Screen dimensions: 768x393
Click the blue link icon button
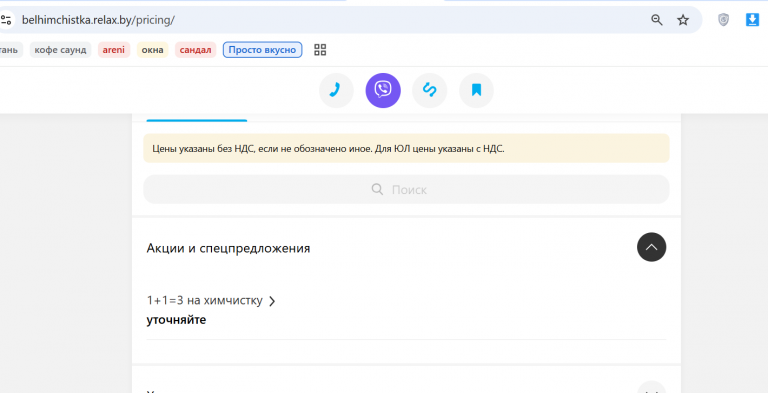coord(430,90)
